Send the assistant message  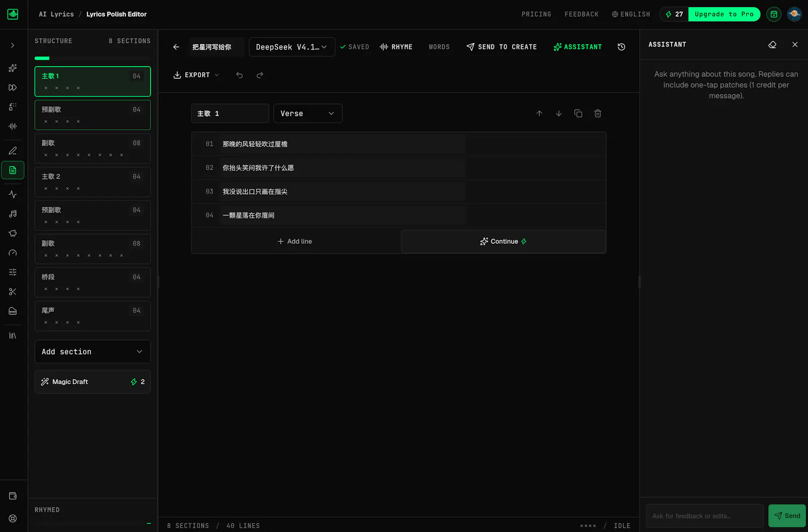point(787,516)
